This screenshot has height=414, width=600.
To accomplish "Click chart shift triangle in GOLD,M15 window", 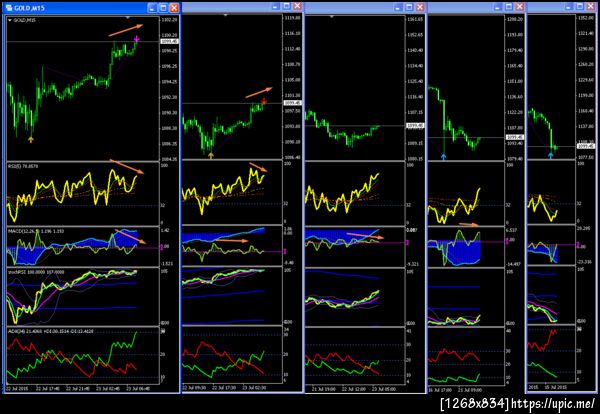I will (x=128, y=17).
